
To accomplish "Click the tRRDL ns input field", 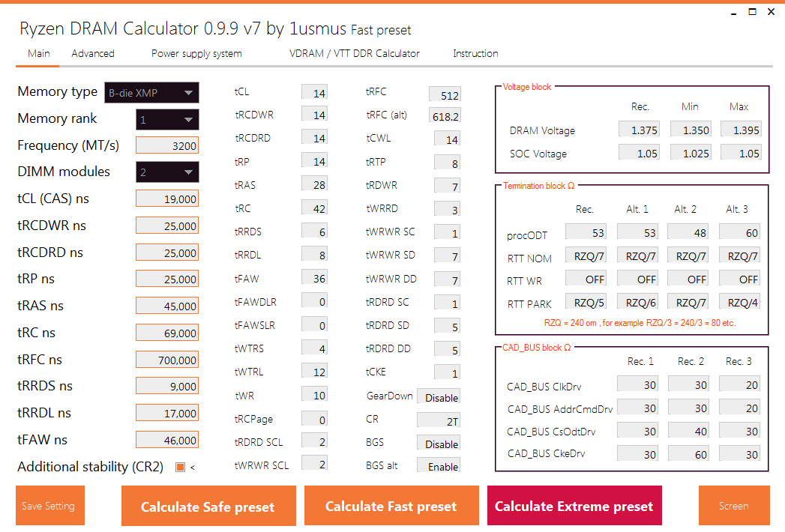I will [167, 414].
